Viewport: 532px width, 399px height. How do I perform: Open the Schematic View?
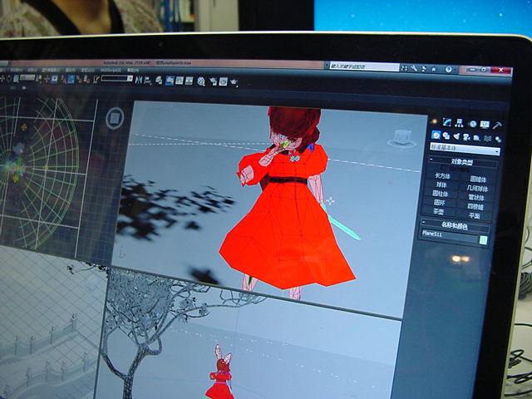click(189, 81)
